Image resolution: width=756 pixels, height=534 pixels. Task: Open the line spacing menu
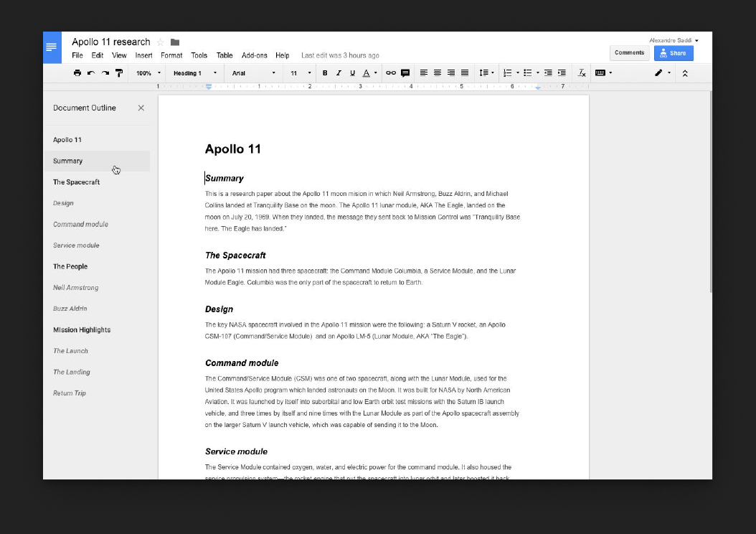point(486,72)
